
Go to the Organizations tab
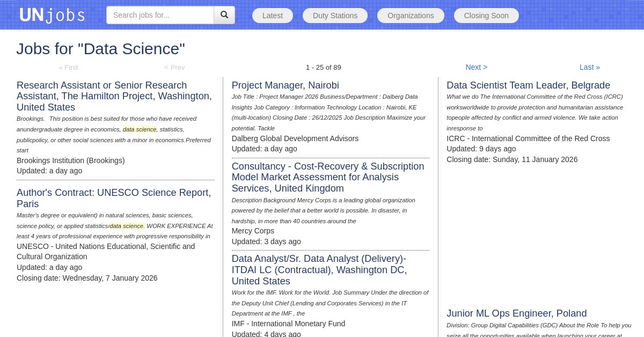pyautogui.click(x=411, y=16)
